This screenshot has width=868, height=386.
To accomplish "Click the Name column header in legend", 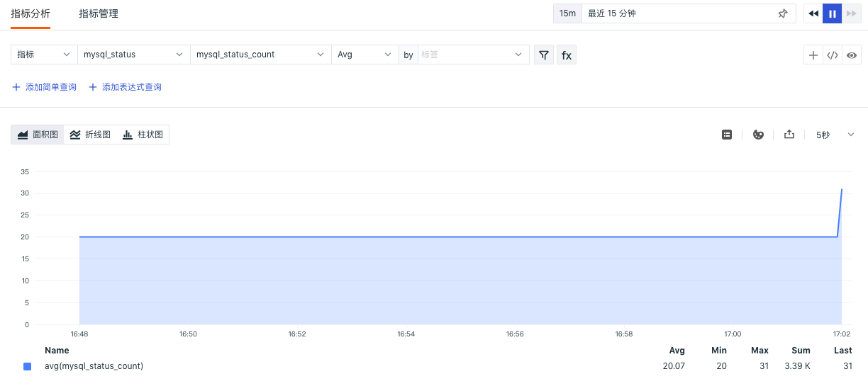I will [57, 351].
